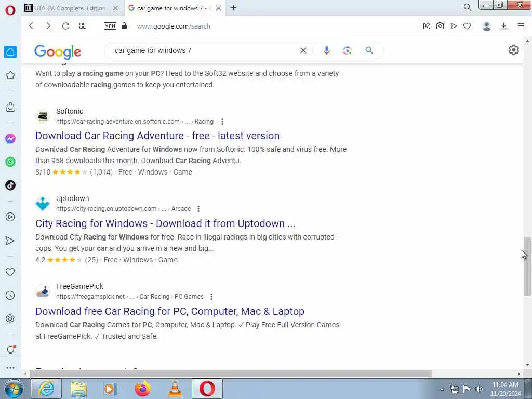Click the horizontal scrollbar thumb
The height and width of the screenshot is (399, 532).
click(x=231, y=374)
